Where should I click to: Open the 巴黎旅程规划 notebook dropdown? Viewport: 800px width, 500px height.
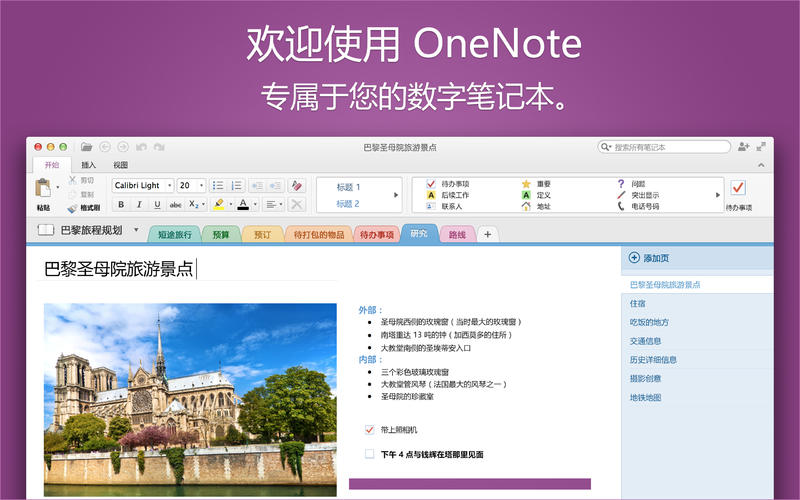point(136,230)
